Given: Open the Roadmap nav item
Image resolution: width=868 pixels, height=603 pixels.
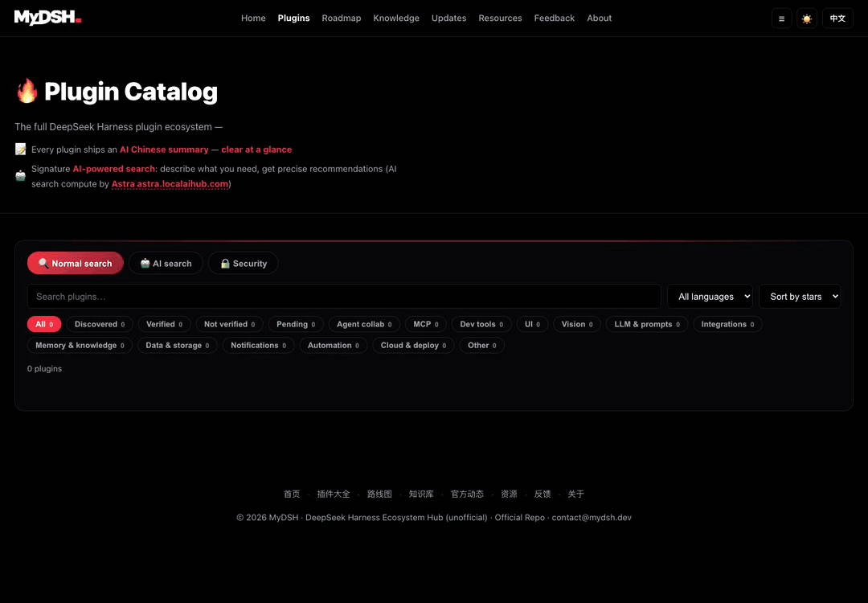Looking at the screenshot, I should pyautogui.click(x=341, y=18).
